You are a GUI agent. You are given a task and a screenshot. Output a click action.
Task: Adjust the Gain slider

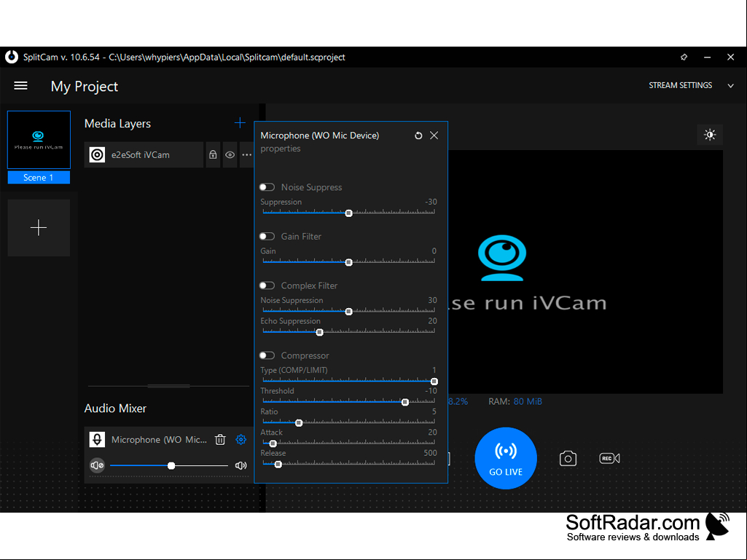349,262
